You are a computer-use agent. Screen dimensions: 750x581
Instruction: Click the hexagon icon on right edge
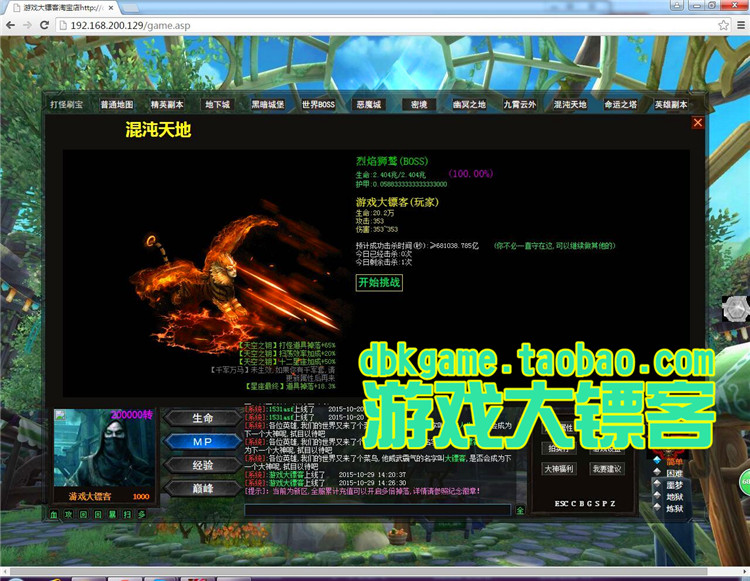[735, 308]
